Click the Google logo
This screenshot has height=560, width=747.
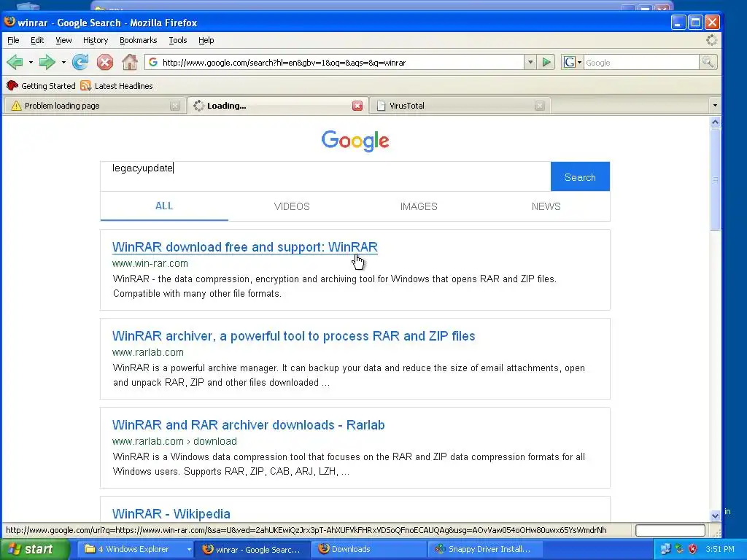point(355,141)
